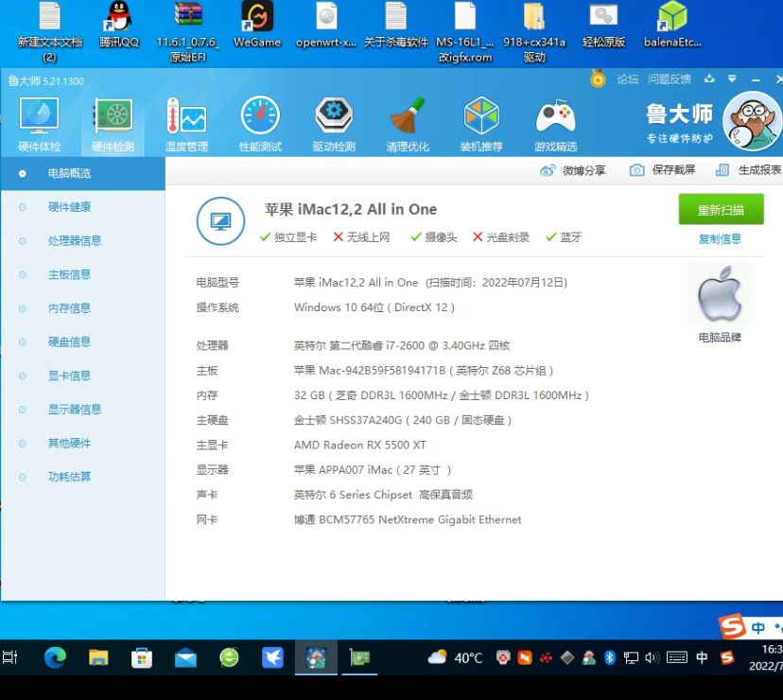Select 主板信息 in the sidebar

tap(82, 274)
